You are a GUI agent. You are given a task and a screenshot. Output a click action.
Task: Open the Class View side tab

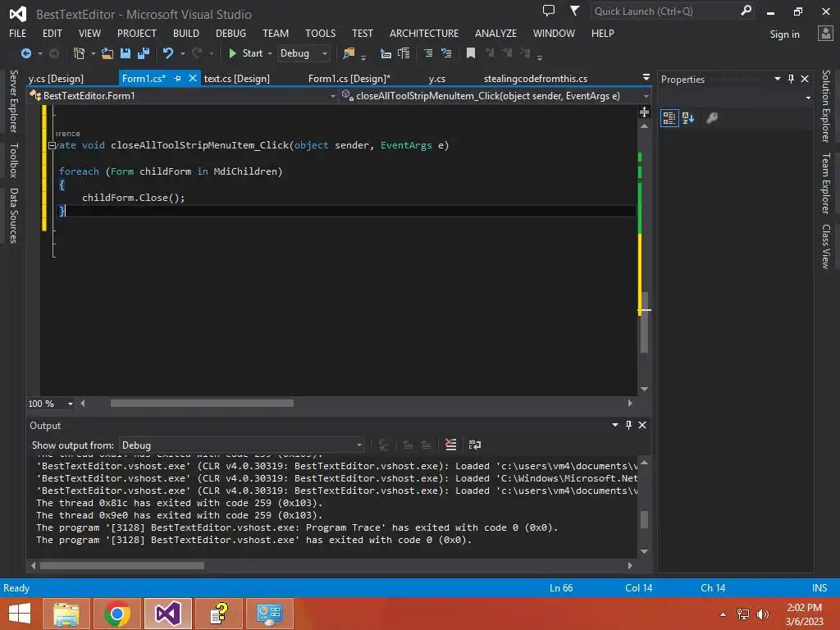[x=826, y=246]
